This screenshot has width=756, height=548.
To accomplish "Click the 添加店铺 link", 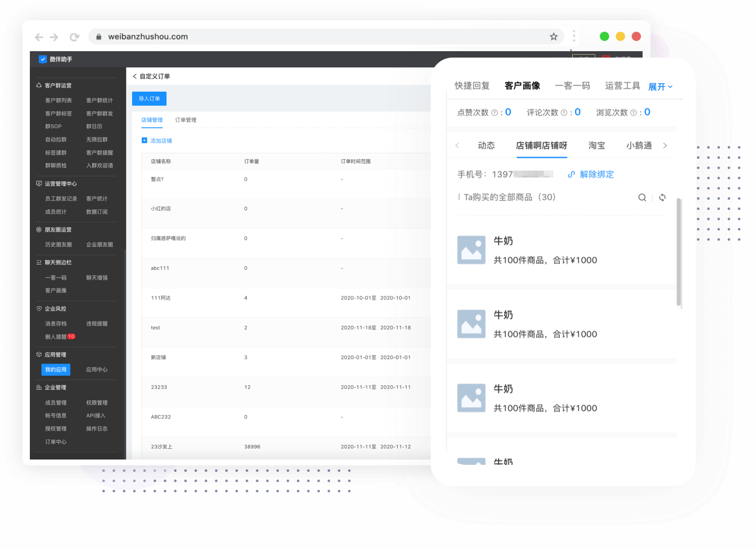I will (161, 141).
